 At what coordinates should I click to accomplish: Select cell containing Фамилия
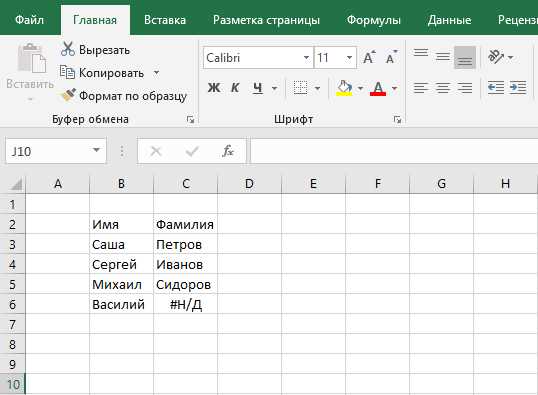(x=186, y=224)
